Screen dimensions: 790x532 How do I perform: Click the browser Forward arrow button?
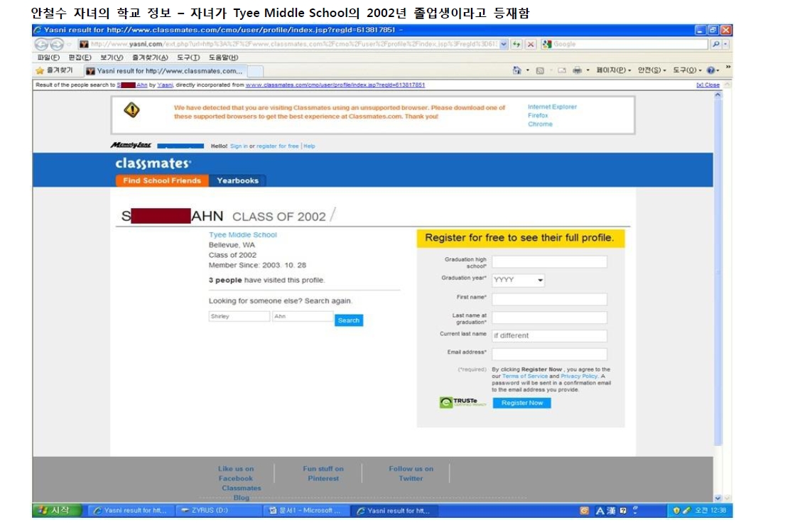click(57, 44)
